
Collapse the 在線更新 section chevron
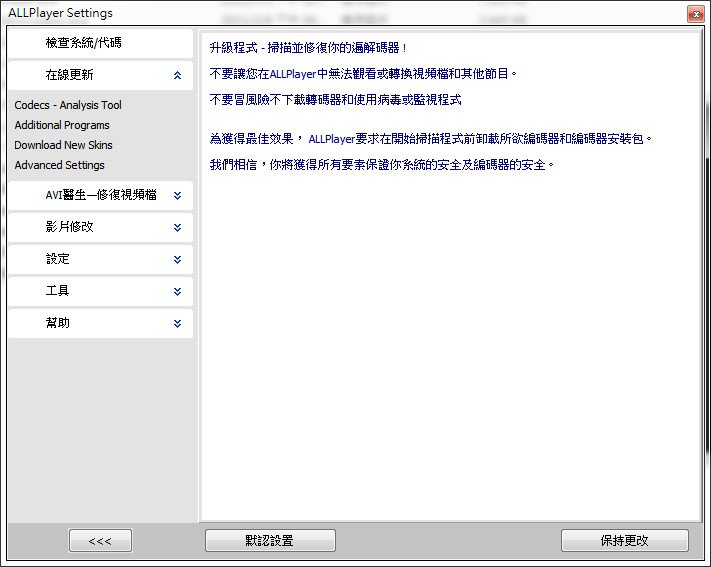177,75
